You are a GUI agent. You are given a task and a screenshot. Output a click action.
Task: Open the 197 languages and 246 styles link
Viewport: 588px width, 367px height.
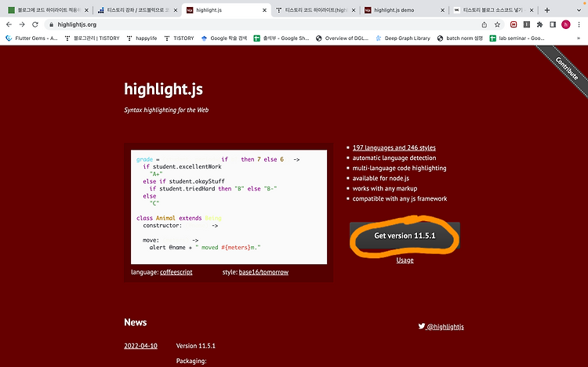pyautogui.click(x=394, y=147)
